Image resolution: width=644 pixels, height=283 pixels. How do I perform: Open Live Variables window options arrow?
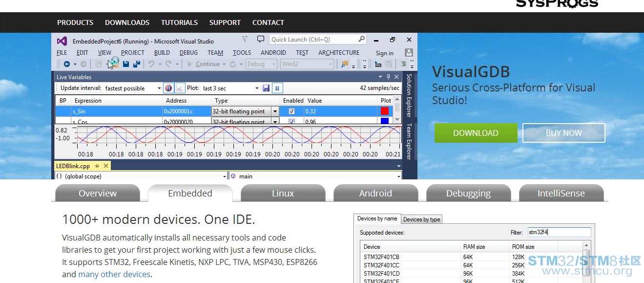pos(380,77)
